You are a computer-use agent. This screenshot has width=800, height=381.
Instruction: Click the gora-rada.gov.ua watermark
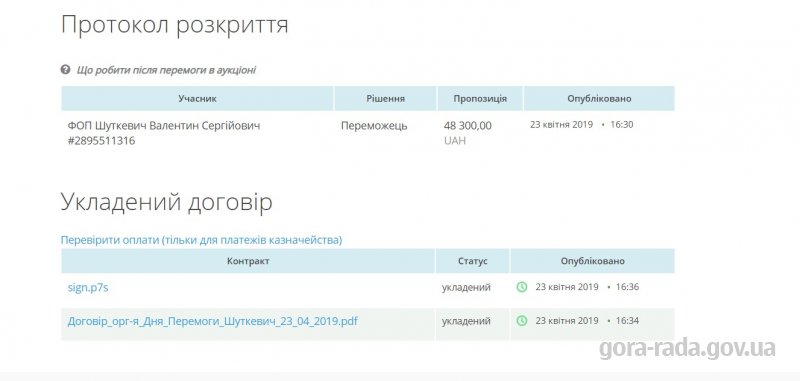pos(687,348)
